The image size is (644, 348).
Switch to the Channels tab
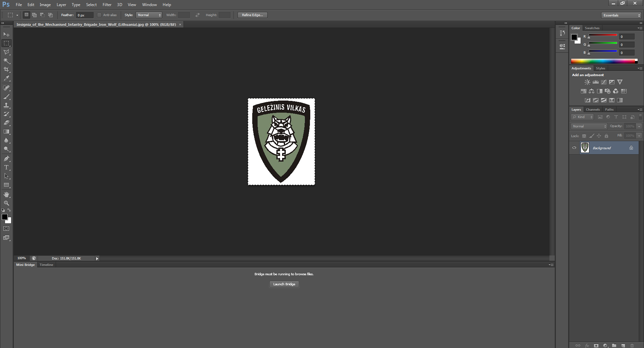(x=593, y=110)
